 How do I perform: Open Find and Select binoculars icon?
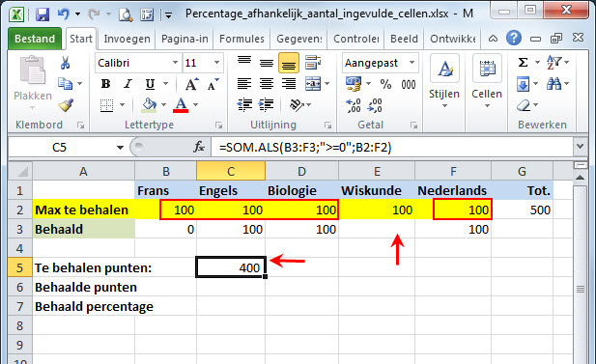(x=553, y=83)
